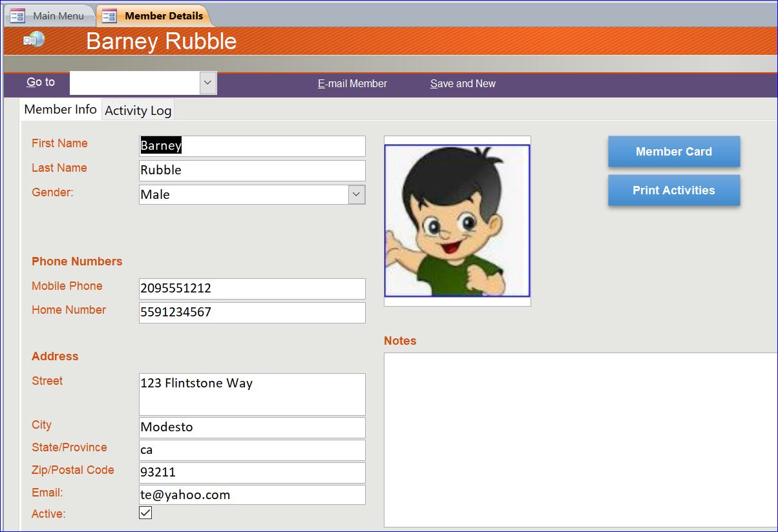Open the Member Info tab
The height and width of the screenshot is (532, 778).
61,109
